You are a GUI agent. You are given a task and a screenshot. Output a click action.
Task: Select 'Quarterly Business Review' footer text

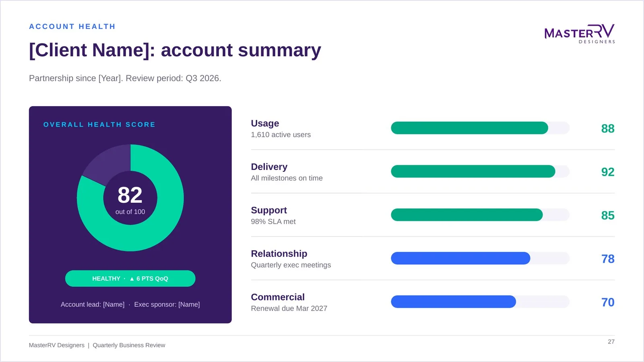tap(129, 345)
